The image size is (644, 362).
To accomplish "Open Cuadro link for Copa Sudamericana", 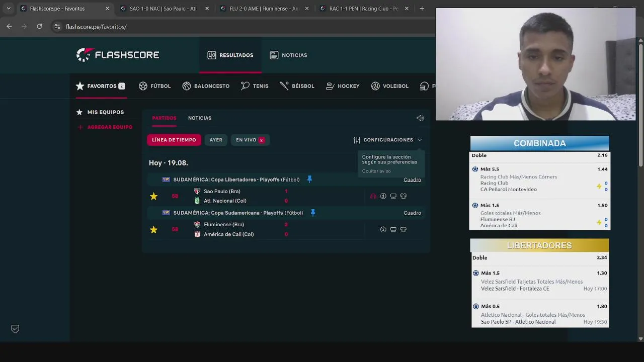I will 412,213.
